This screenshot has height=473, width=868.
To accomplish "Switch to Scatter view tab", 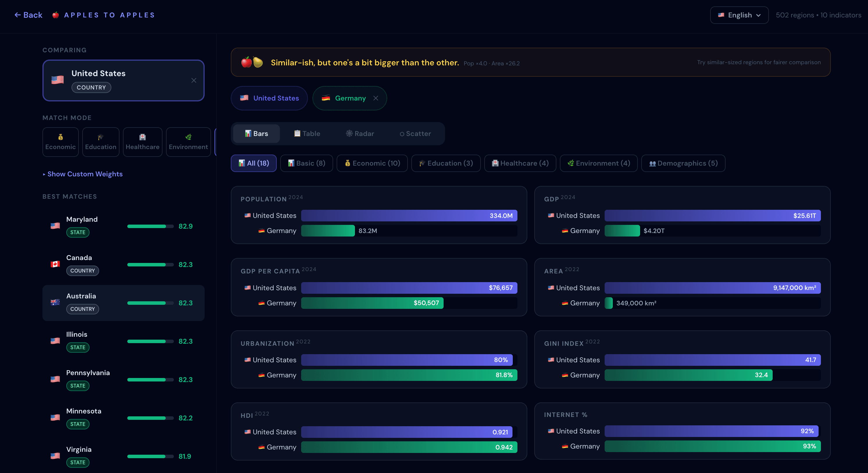I will pos(415,133).
